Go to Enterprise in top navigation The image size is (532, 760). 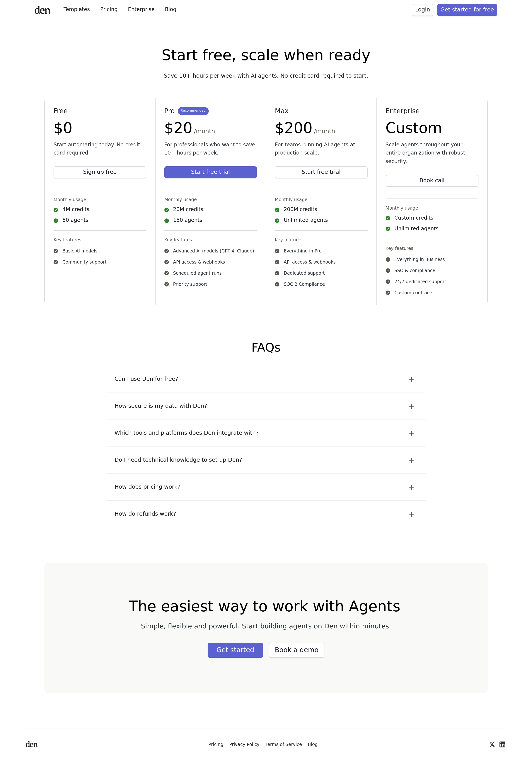click(x=141, y=9)
